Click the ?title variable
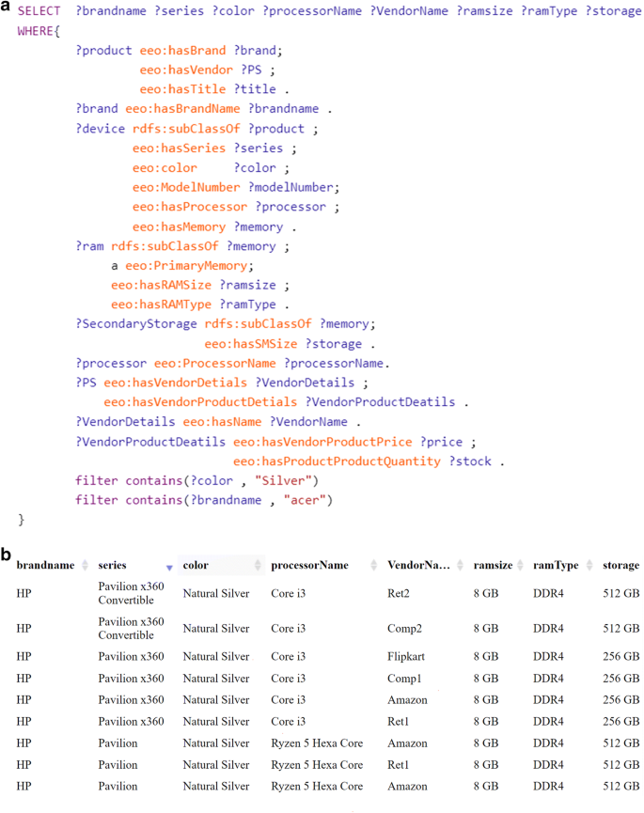The width and height of the screenshot is (644, 813). coord(255,89)
